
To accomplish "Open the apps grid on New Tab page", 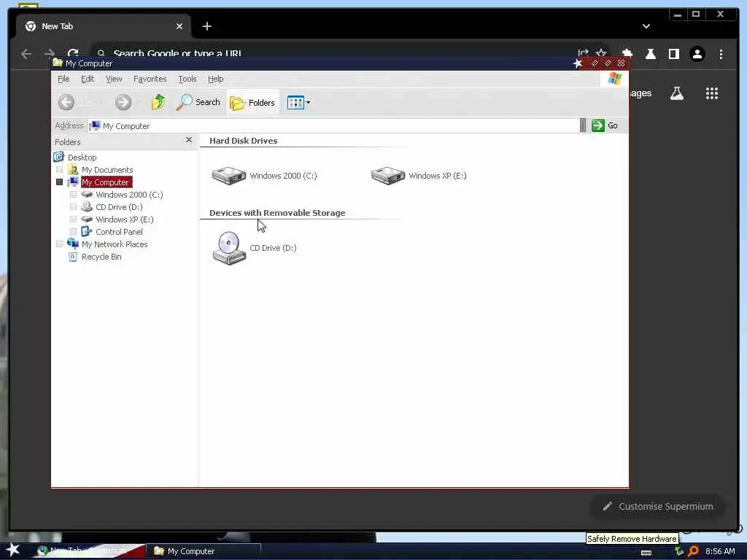I will coord(712,93).
